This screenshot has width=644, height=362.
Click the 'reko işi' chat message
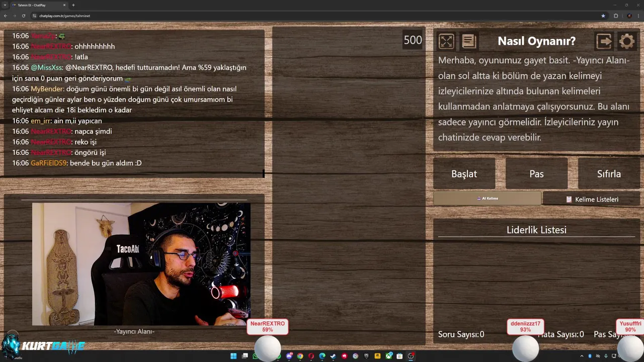click(x=86, y=142)
